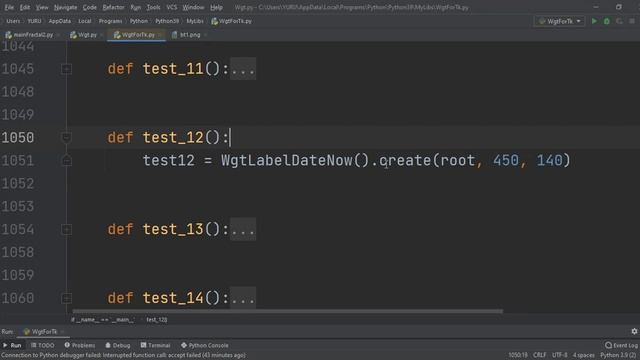Click Users in the breadcrumb path
Screen dimensions: 640x360
13,21
